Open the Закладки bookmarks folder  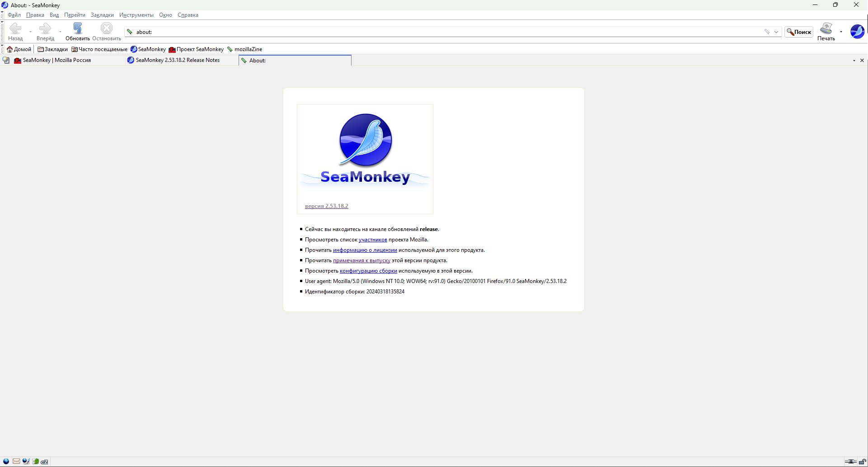(52, 49)
